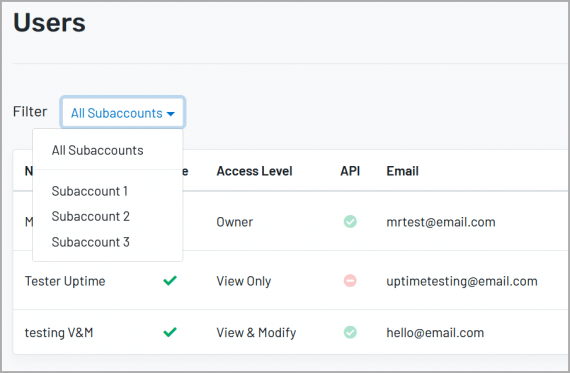This screenshot has height=373, width=570.
Task: Choose Subaccount 3 in the filter menu
Action: click(91, 242)
